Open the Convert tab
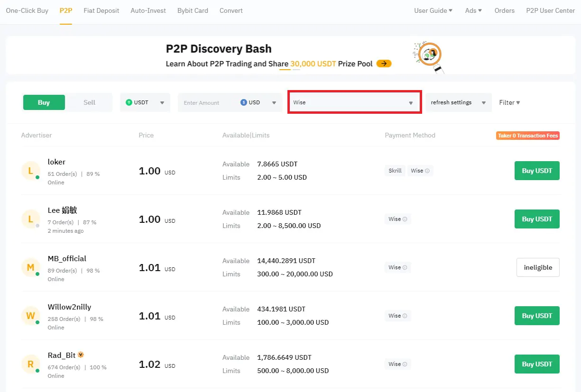Viewport: 581px width, 392px height. (x=231, y=10)
